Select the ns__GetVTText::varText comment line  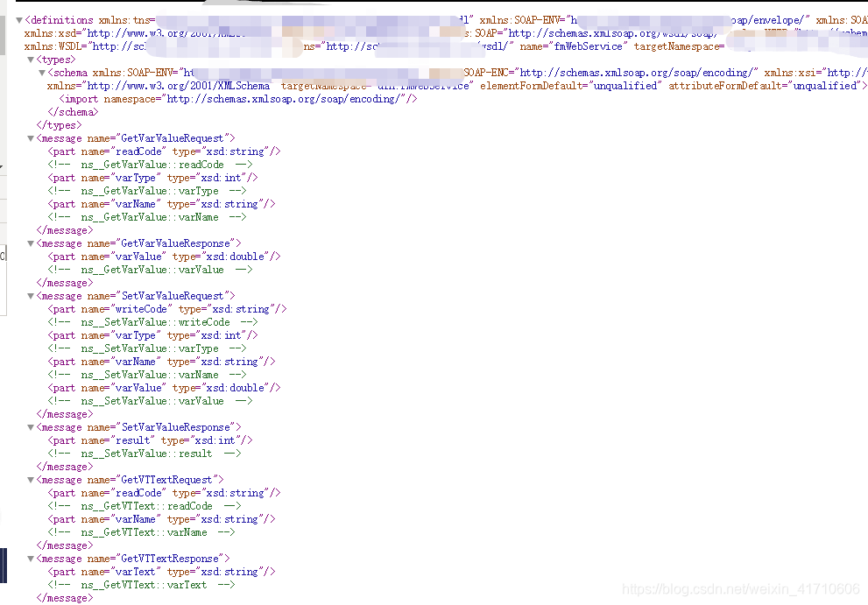(x=142, y=585)
